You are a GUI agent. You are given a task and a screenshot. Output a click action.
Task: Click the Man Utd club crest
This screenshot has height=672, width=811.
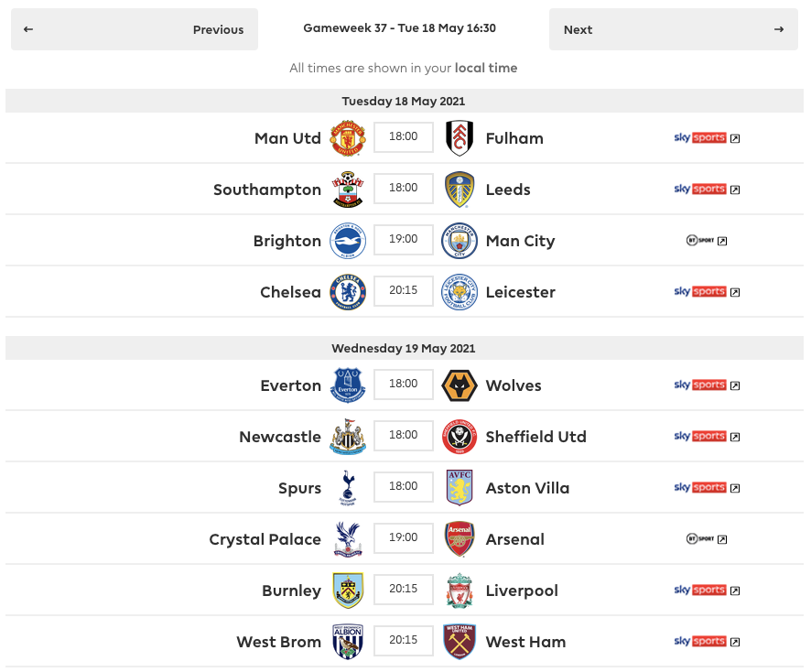point(348,138)
